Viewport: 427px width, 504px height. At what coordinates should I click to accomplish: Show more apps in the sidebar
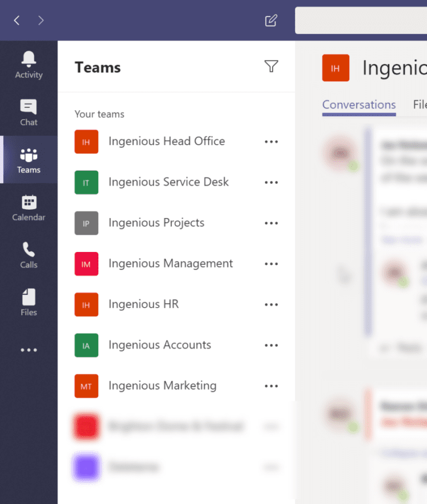coord(28,349)
